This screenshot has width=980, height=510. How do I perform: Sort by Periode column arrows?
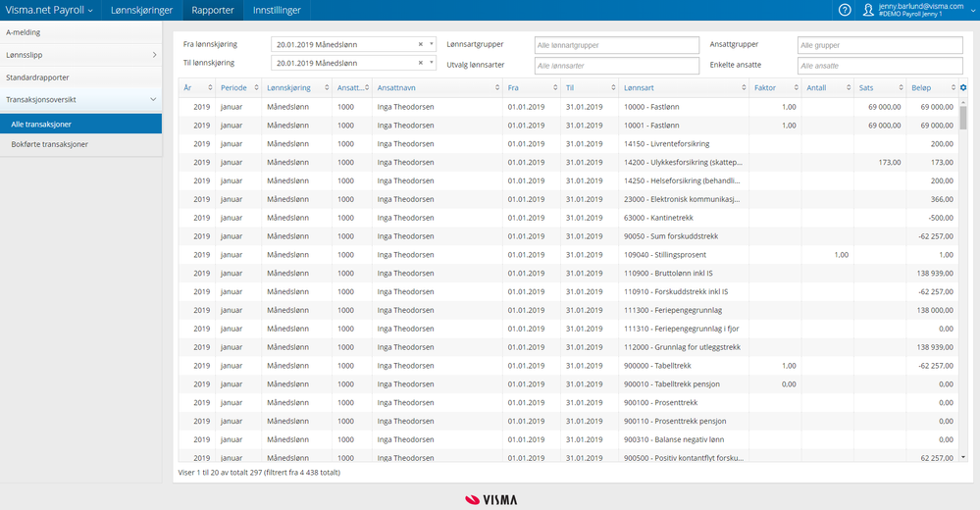tap(256, 87)
